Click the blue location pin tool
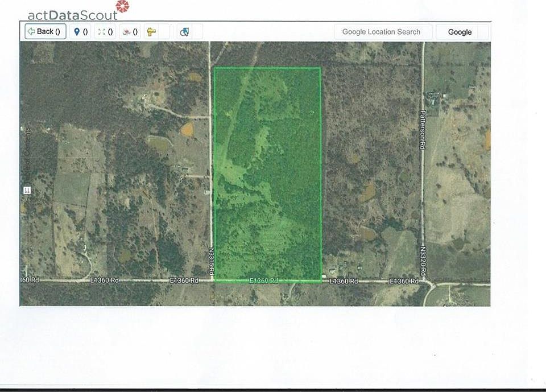This screenshot has height=392, width=546. (81, 32)
